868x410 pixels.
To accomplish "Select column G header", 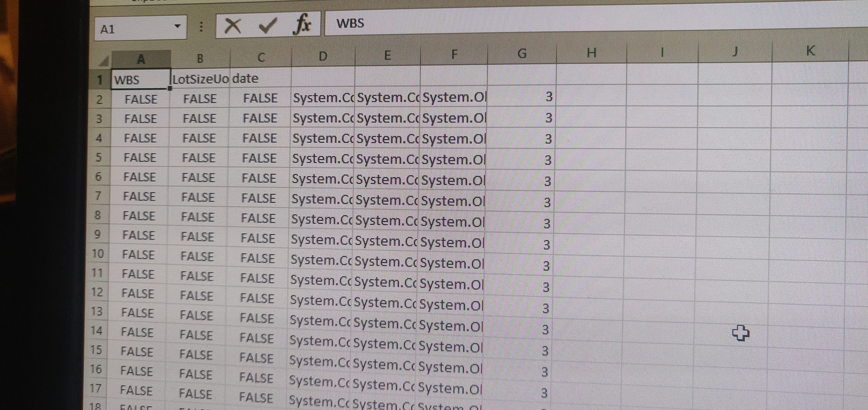I will pos(522,53).
